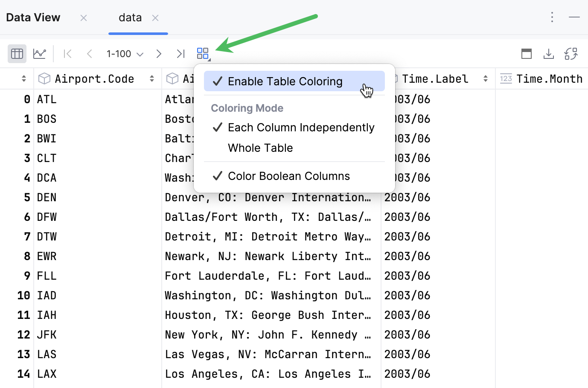
Task: Click the second column's object type icon
Action: 172,78
